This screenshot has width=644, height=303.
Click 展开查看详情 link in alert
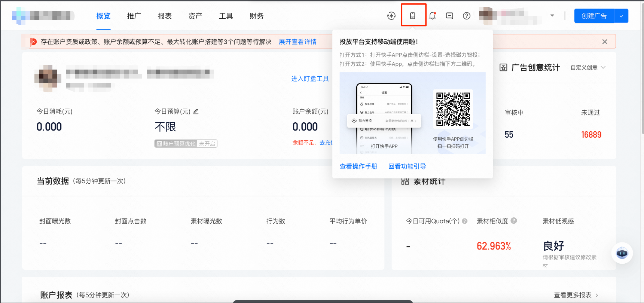pos(297,42)
